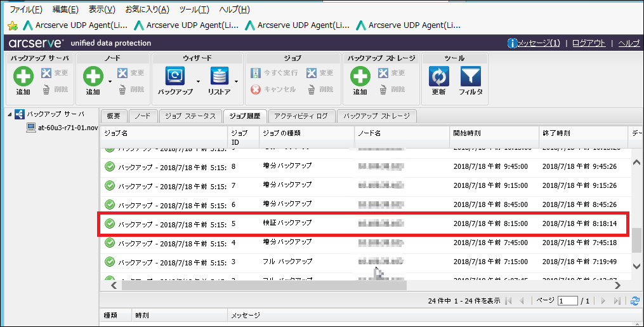
Task: Click job Modify (変更) button
Action: (320, 73)
